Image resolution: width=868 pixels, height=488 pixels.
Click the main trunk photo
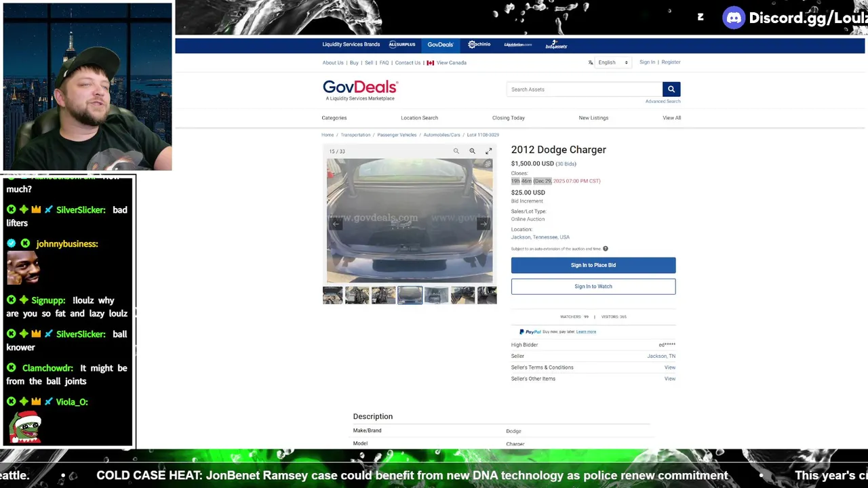coord(410,220)
